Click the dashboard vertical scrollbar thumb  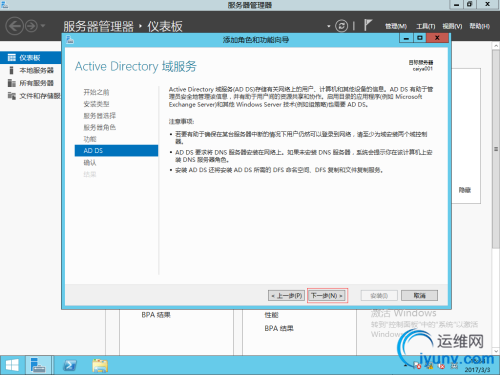coord(496,149)
